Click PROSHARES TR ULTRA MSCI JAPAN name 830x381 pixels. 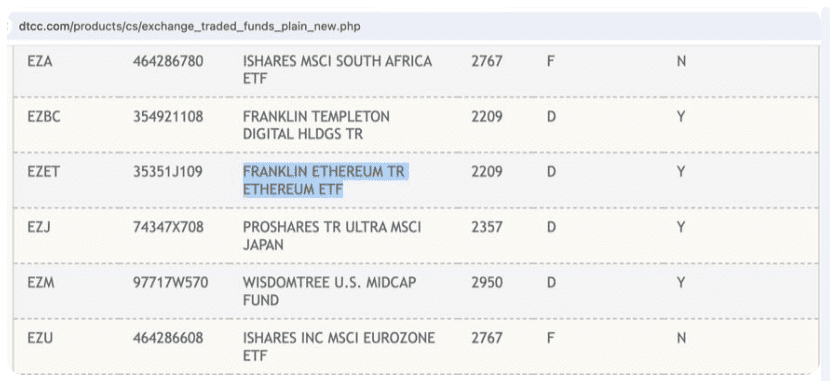point(332,236)
